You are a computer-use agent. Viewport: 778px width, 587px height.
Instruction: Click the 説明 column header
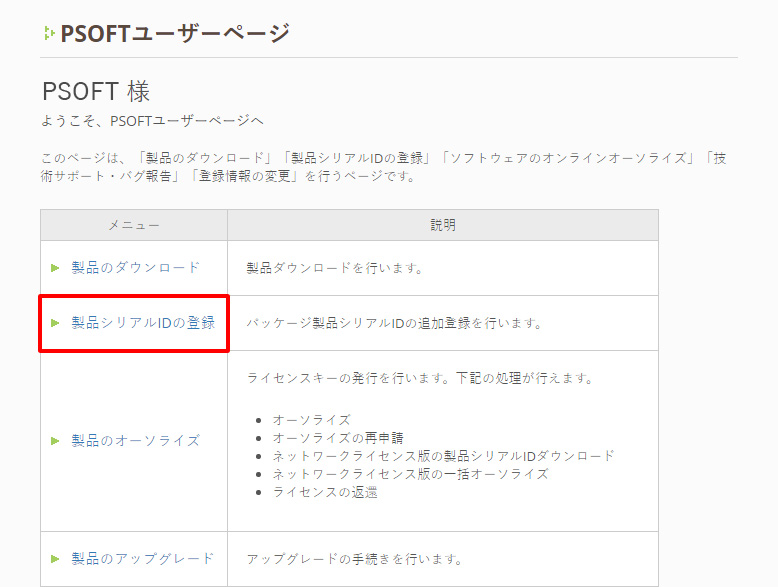(442, 225)
